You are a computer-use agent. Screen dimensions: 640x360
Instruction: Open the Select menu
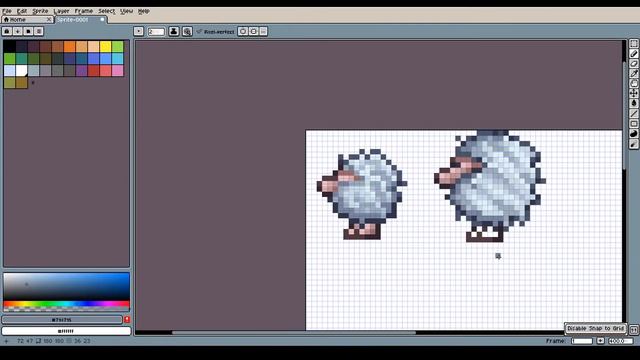(107, 11)
